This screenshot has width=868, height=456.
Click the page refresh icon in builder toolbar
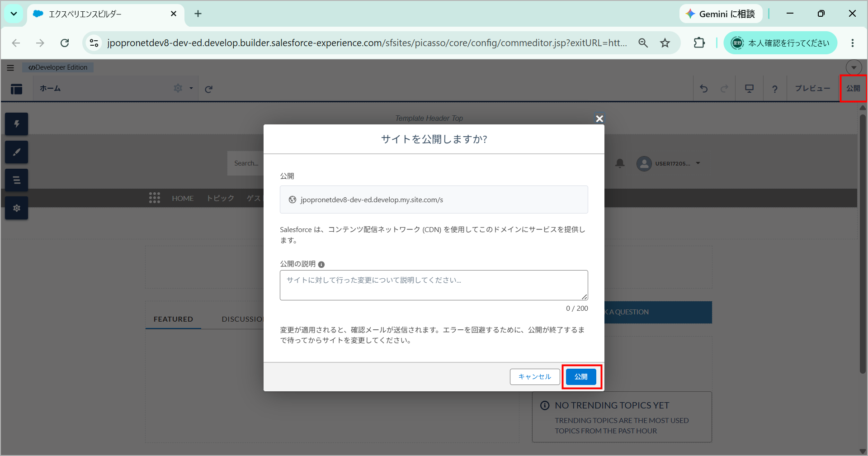pyautogui.click(x=208, y=89)
